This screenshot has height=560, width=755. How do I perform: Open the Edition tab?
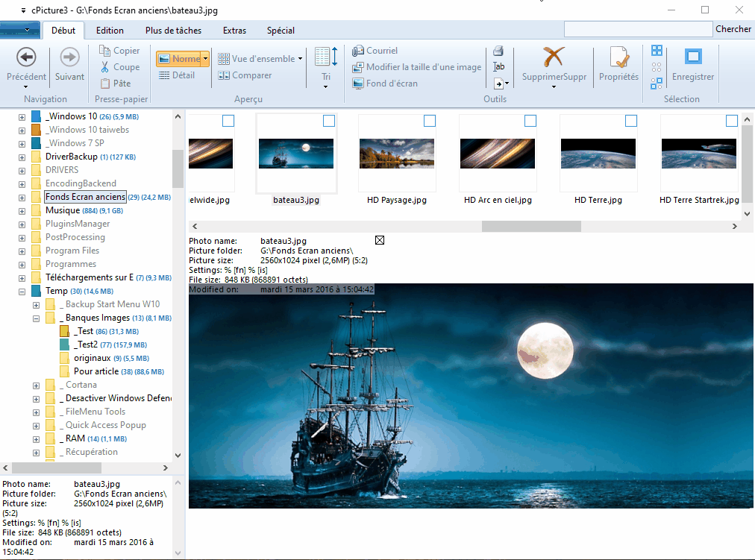(x=110, y=31)
